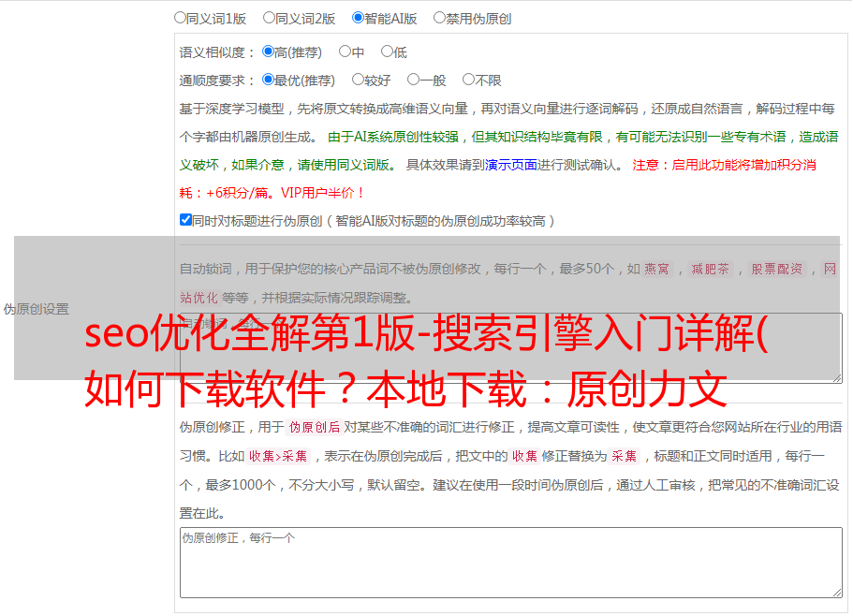Set 通顺度要求 to 较好
Image resolution: width=853 pixels, height=616 pixels.
(x=358, y=80)
